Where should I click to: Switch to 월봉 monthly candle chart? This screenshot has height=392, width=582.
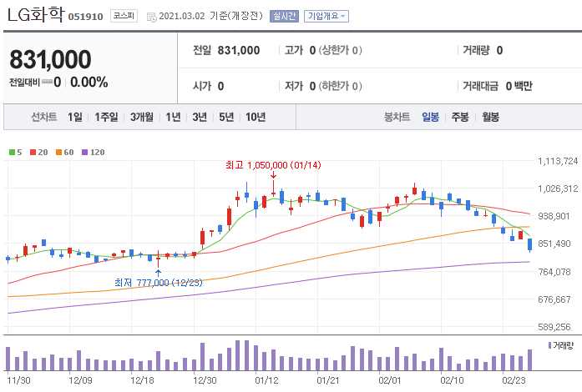(x=491, y=118)
